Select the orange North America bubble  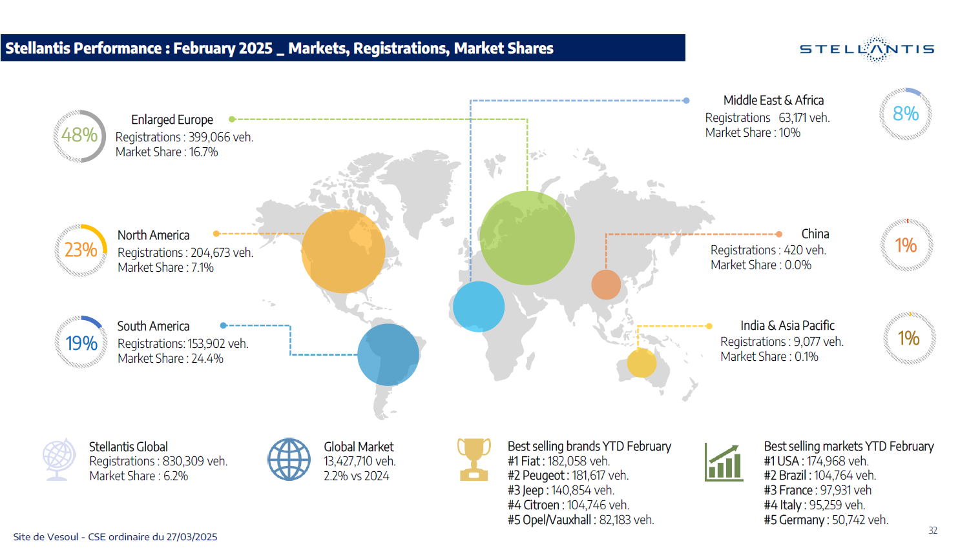[343, 251]
